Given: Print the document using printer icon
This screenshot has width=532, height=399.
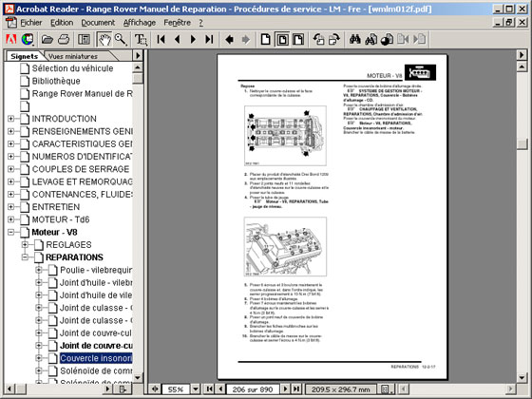Looking at the screenshot, I should click(x=64, y=40).
